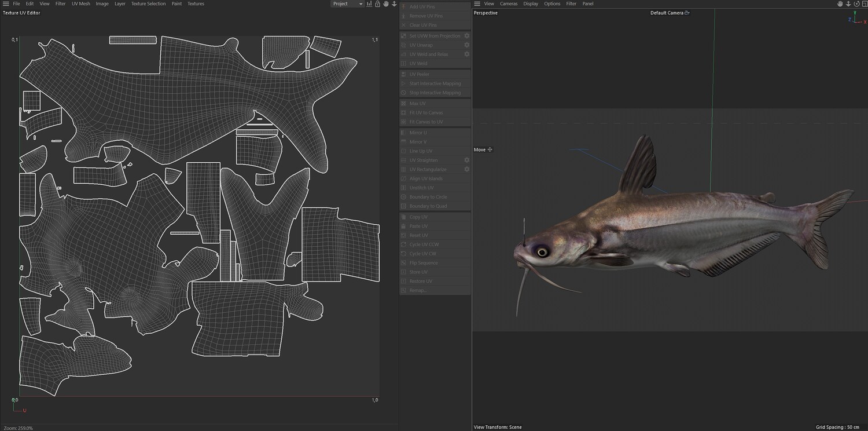Toggle the UV editor lock icon
This screenshot has height=431, width=868.
377,4
